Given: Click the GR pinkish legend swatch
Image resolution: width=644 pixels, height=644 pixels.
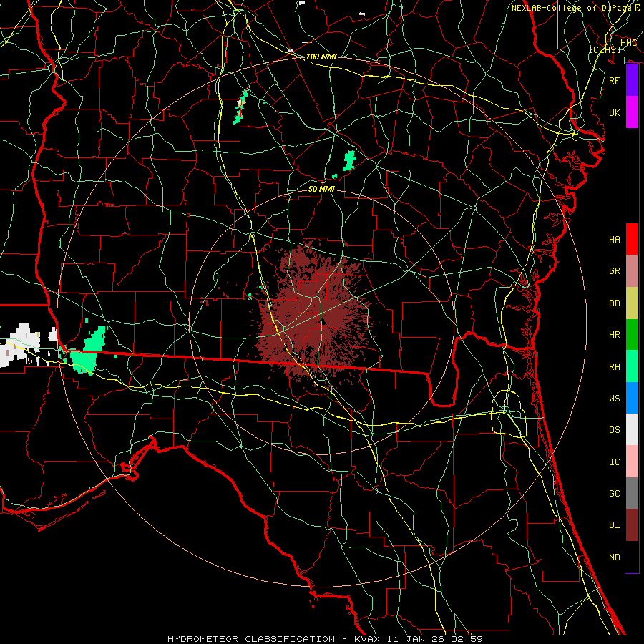Looking at the screenshot, I should 632,271.
